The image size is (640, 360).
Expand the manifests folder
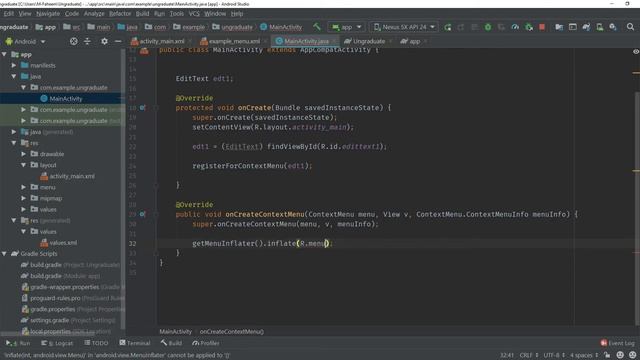14,65
